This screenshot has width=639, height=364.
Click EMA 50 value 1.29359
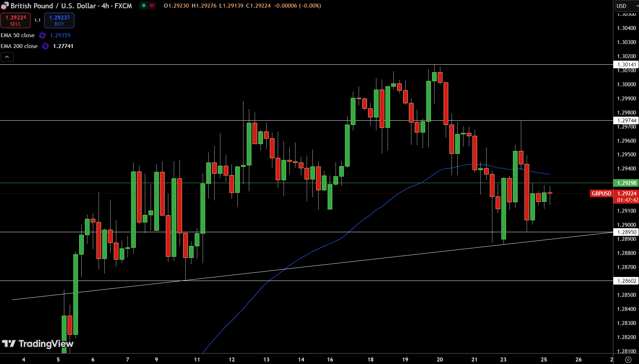point(60,35)
